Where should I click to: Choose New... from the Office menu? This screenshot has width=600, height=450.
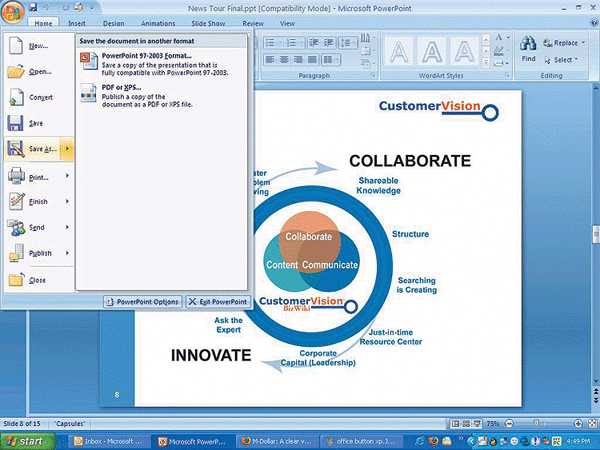click(39, 46)
